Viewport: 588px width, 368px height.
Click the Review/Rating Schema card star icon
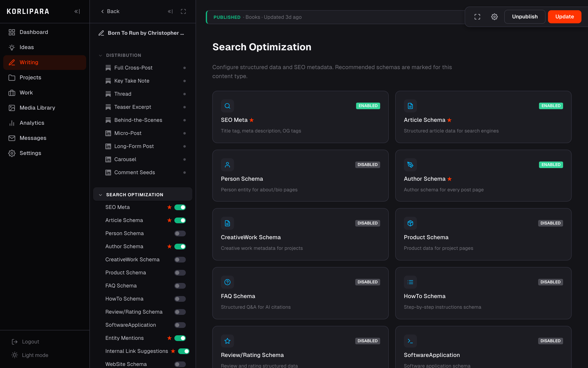(x=227, y=341)
